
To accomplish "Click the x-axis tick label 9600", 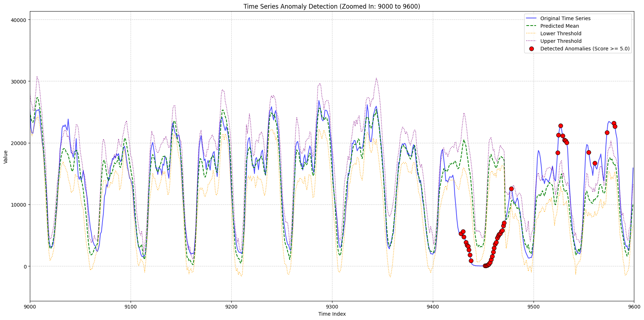I will point(634,306).
